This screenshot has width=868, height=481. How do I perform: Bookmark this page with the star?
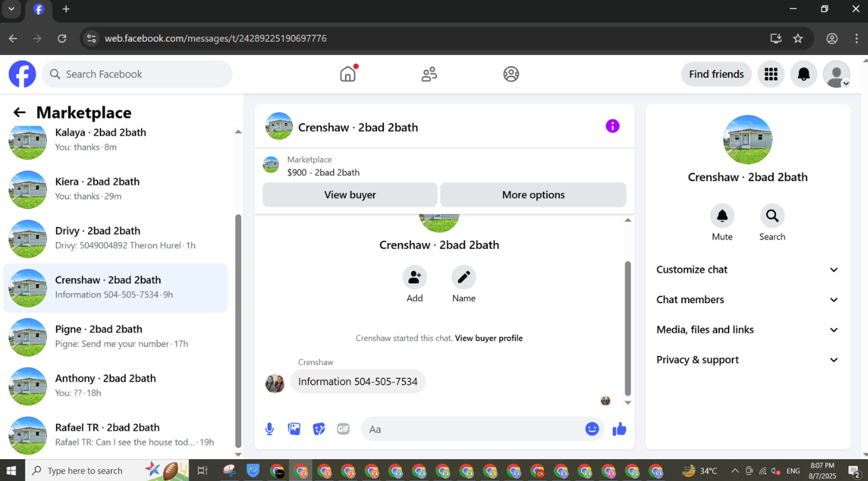(798, 38)
